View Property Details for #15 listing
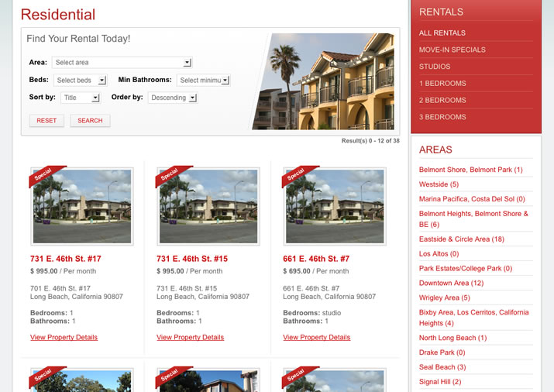 [191, 337]
